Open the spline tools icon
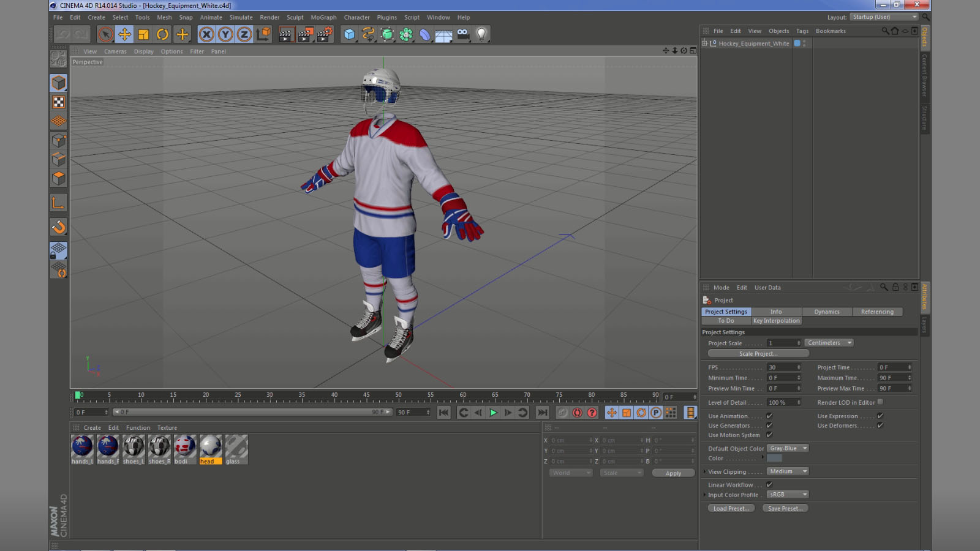 368,34
